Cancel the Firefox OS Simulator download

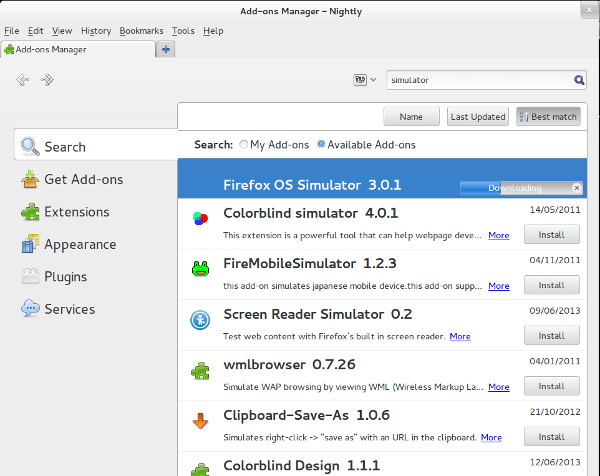click(x=576, y=188)
